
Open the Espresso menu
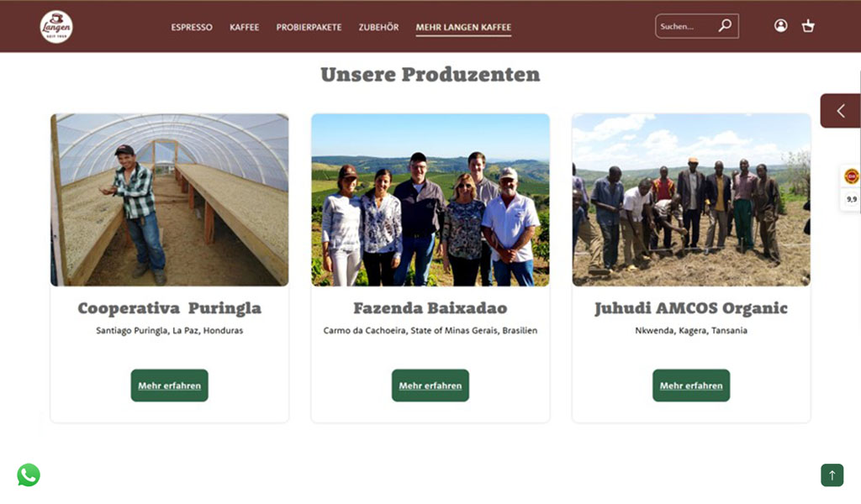(x=192, y=27)
